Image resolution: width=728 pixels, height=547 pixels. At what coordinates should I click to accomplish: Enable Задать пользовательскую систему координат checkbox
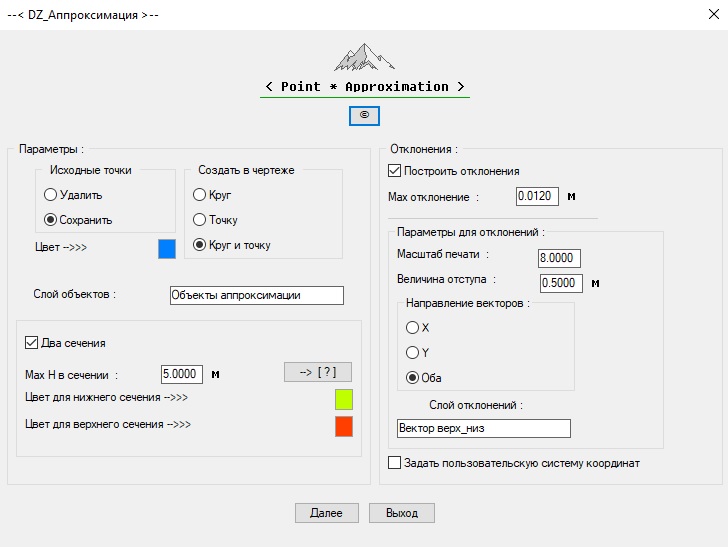[x=394, y=463]
